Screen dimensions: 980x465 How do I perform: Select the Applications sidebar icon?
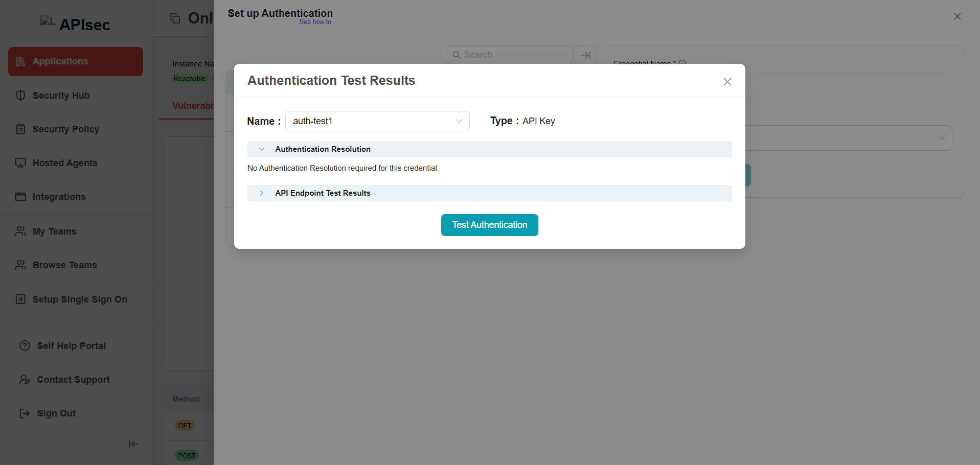click(x=20, y=61)
